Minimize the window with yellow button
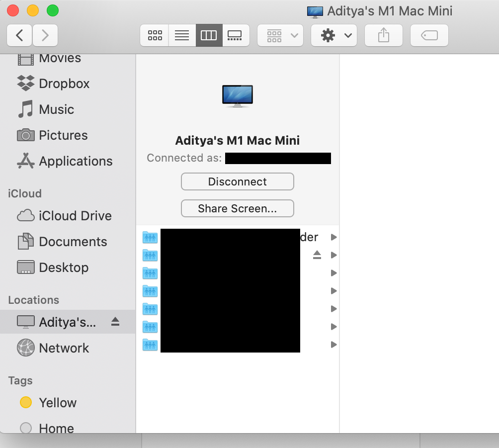 pyautogui.click(x=33, y=10)
